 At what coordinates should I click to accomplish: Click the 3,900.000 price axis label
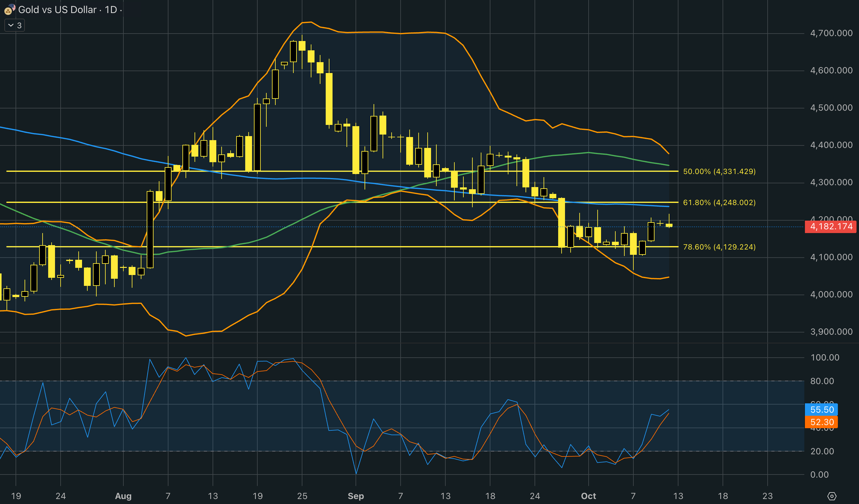[x=831, y=332]
